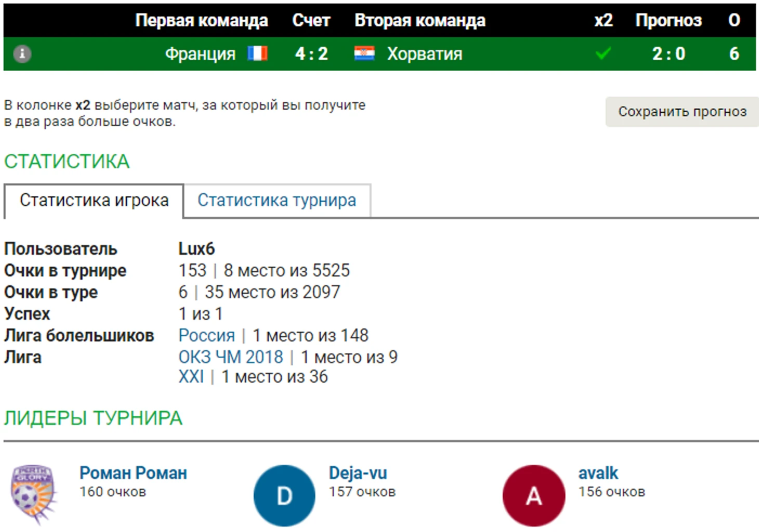Click the x2 column header
Screen dimensions: 759x532
604,20
